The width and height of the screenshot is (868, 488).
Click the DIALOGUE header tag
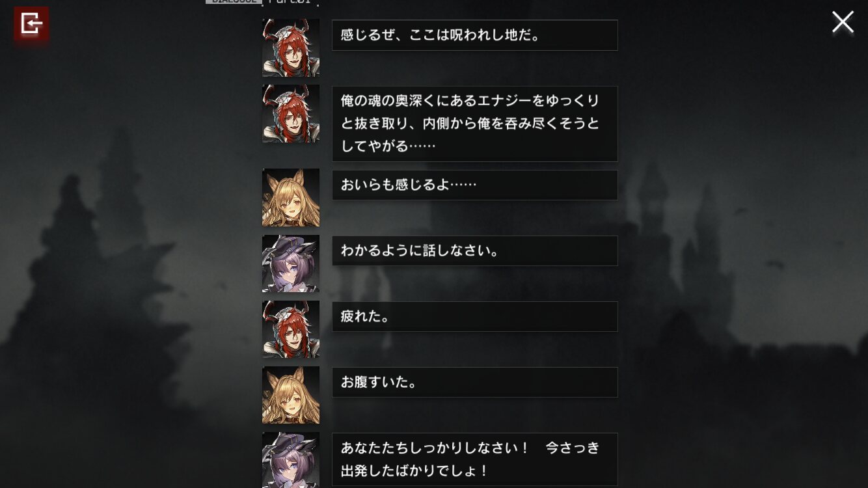click(x=234, y=2)
